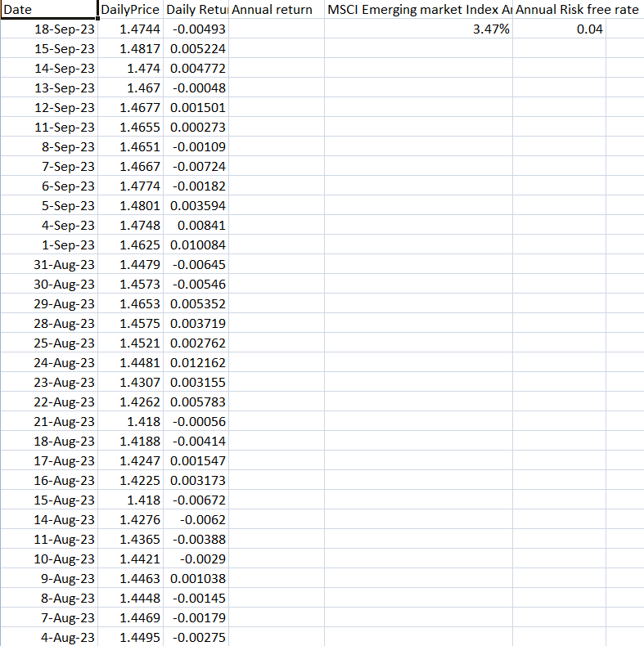Select the return cell -0.00724

pyautogui.click(x=196, y=167)
